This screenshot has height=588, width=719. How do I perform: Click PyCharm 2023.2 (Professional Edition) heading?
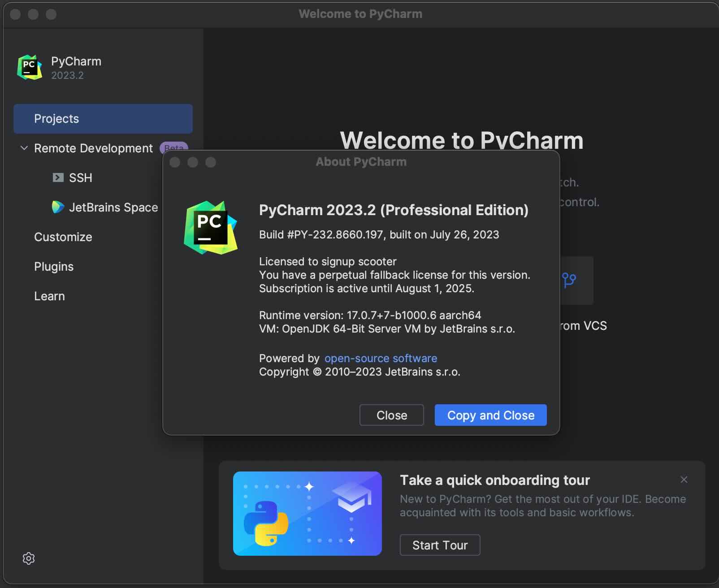tap(394, 210)
